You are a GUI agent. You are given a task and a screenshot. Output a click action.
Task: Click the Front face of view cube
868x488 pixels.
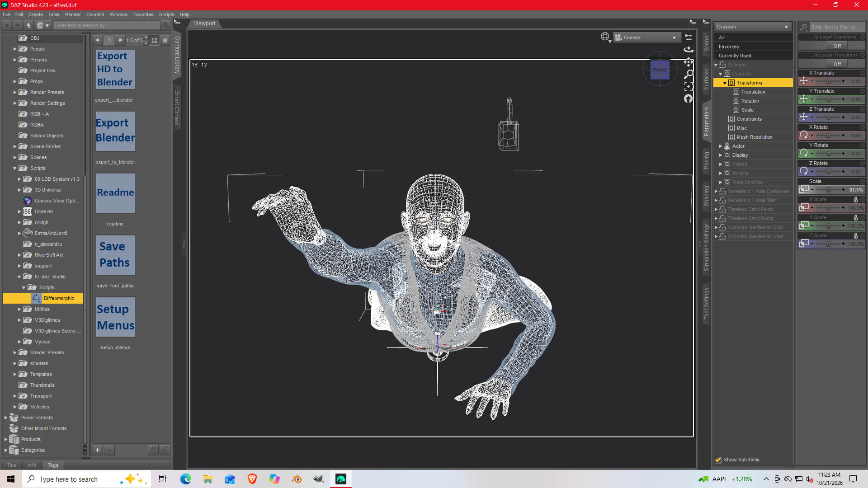pyautogui.click(x=660, y=70)
